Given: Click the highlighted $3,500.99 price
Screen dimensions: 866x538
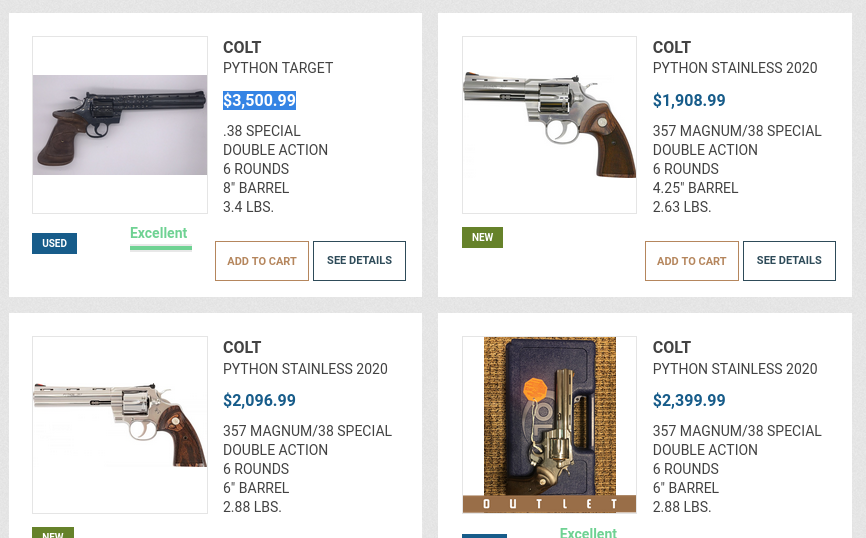Looking at the screenshot, I should [259, 100].
